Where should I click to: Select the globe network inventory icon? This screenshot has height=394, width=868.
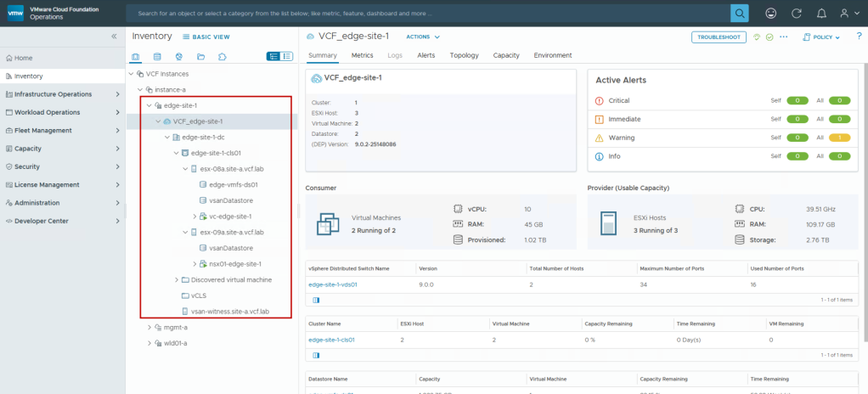point(179,56)
